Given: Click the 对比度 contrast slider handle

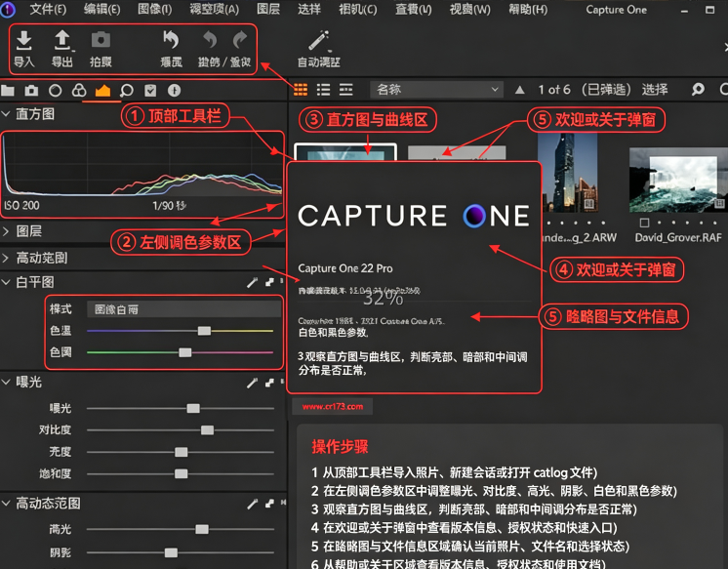Looking at the screenshot, I should [x=207, y=430].
